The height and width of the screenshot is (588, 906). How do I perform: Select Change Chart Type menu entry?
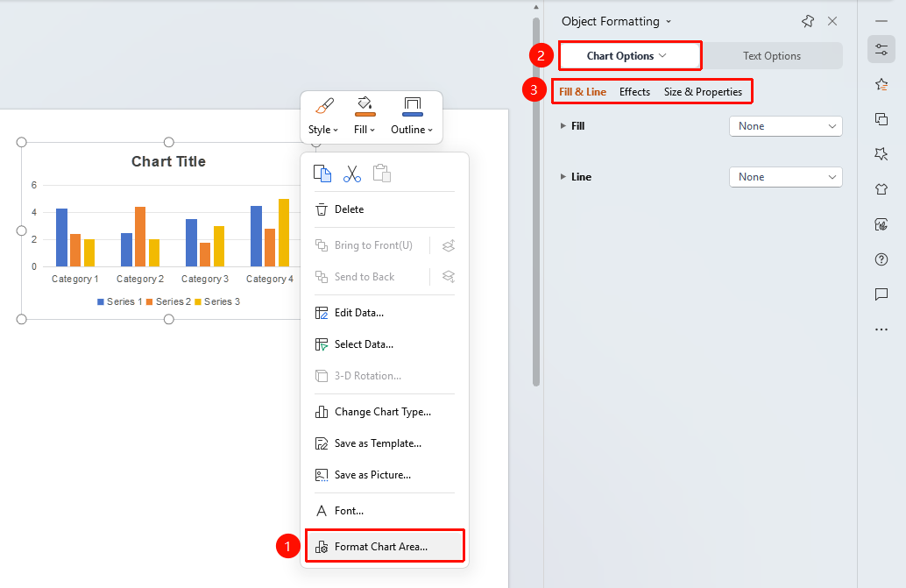click(x=385, y=412)
